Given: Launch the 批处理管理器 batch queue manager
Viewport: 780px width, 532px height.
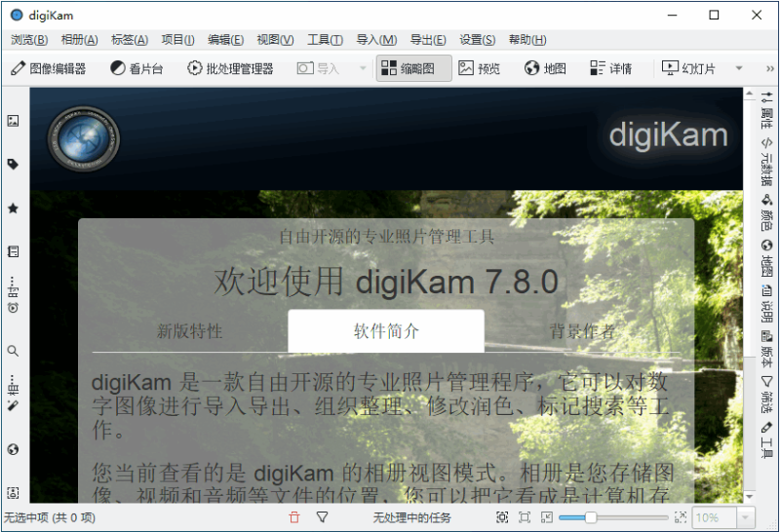Looking at the screenshot, I should pos(230,68).
